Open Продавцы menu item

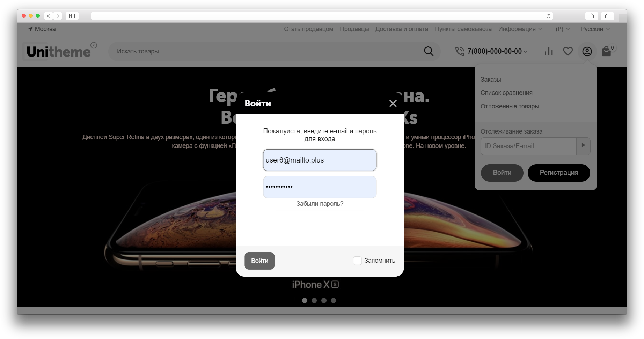tap(354, 29)
